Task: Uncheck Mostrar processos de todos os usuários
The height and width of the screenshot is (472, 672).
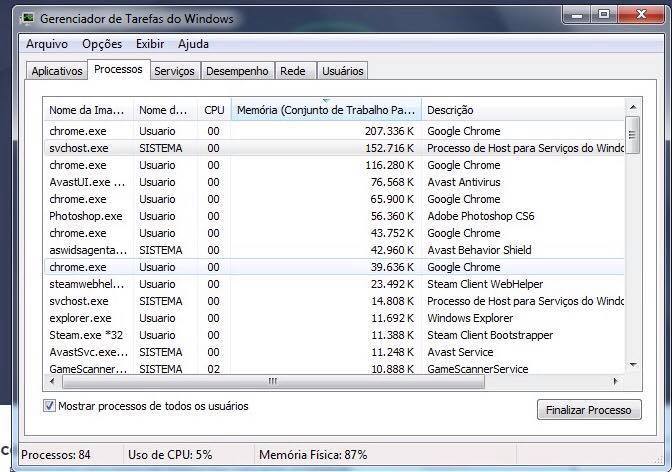Action: 49,406
